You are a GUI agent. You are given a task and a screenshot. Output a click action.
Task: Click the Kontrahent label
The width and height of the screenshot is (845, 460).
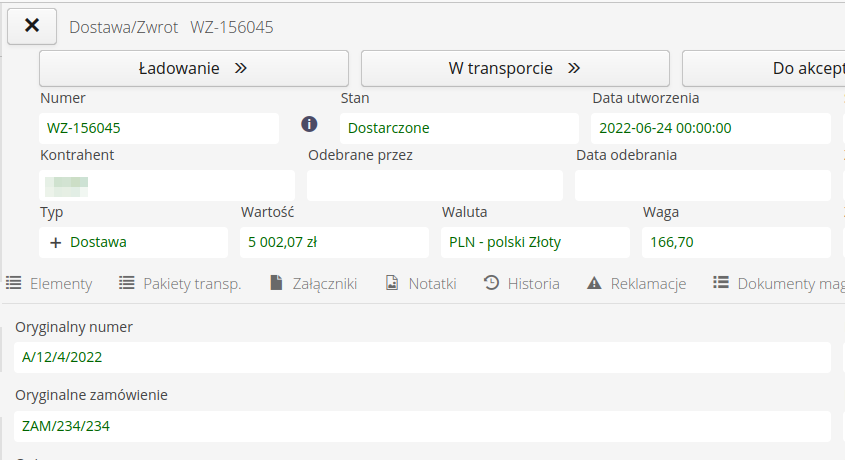coord(77,155)
